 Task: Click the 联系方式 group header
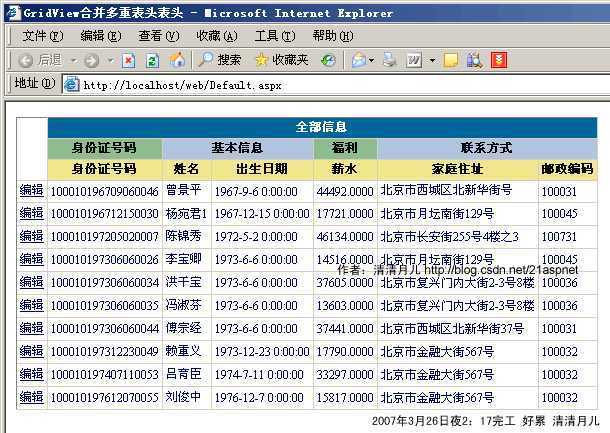coord(487,148)
